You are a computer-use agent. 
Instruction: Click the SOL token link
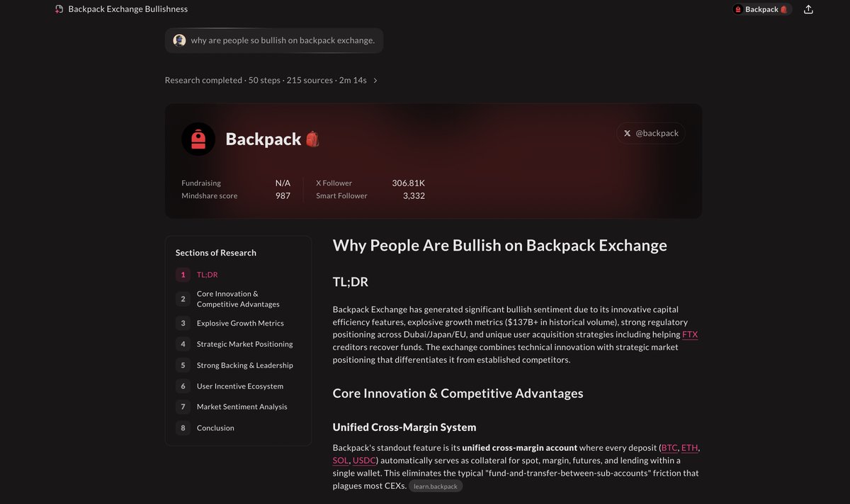[x=341, y=461]
